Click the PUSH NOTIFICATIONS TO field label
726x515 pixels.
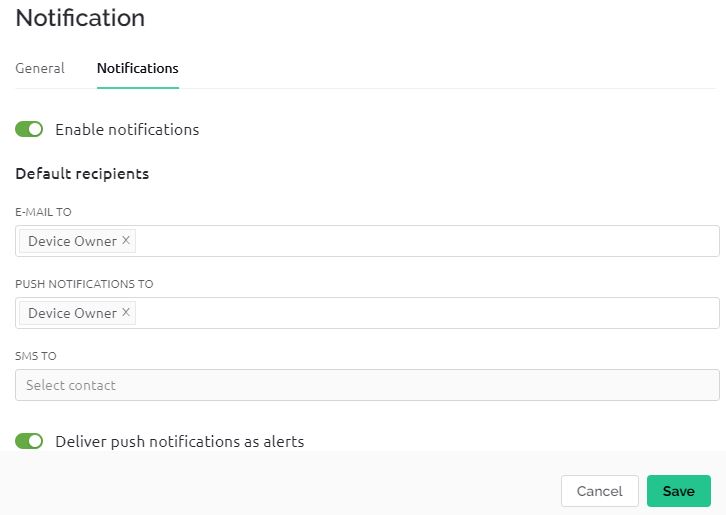click(x=84, y=284)
